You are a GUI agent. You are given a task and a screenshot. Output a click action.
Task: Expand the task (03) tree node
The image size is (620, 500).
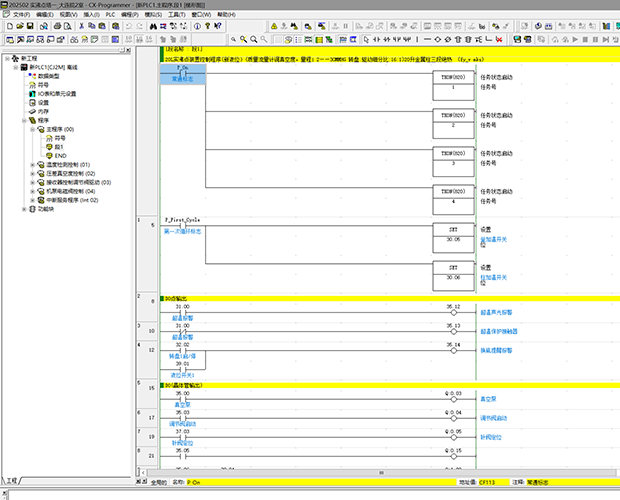point(33,182)
